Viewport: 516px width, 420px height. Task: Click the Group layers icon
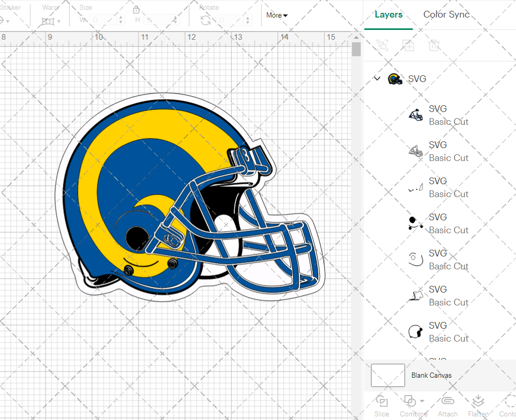pos(382,45)
